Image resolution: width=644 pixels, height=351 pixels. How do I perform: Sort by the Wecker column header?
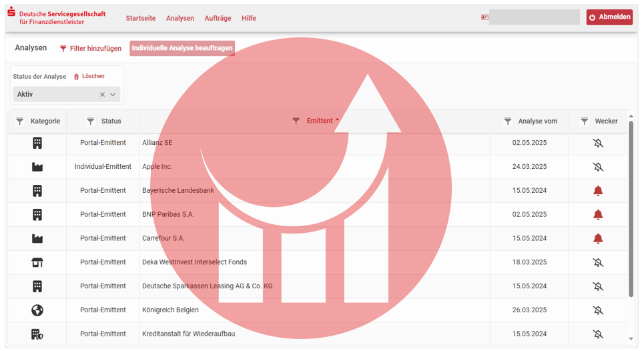tap(606, 121)
